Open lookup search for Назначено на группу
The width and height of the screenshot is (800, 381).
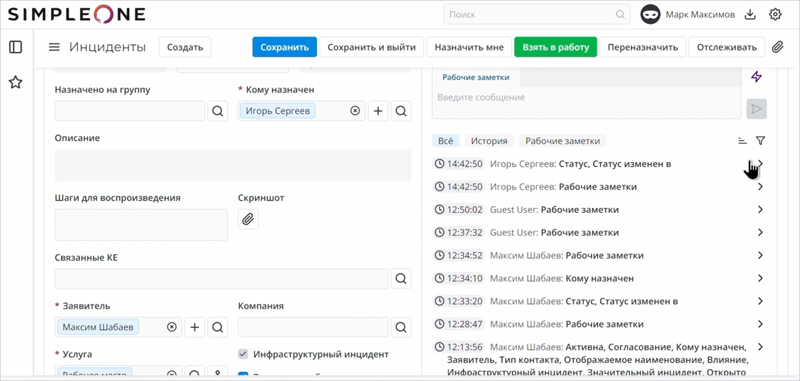click(x=217, y=111)
